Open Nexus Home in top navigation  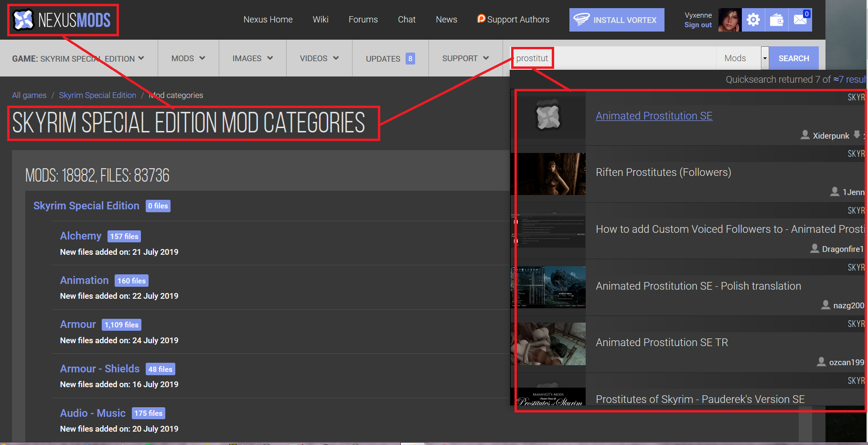268,20
